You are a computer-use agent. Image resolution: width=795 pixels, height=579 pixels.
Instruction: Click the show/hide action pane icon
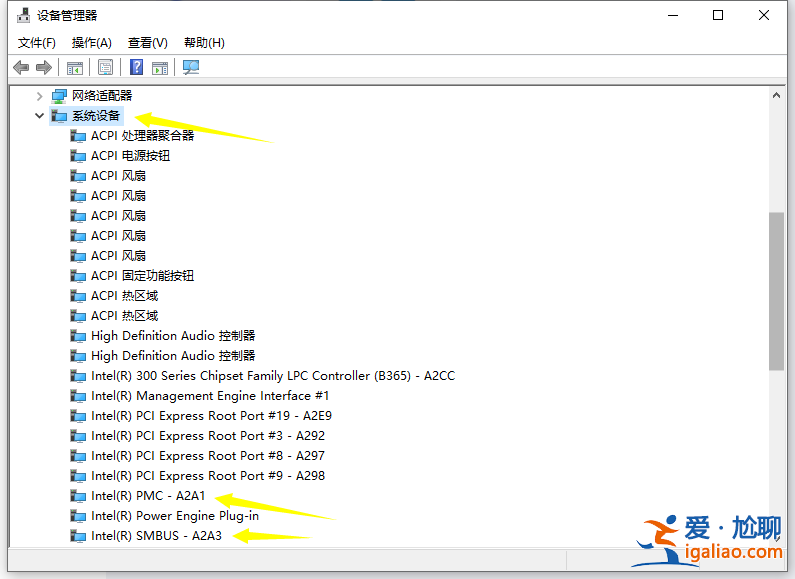(x=160, y=67)
